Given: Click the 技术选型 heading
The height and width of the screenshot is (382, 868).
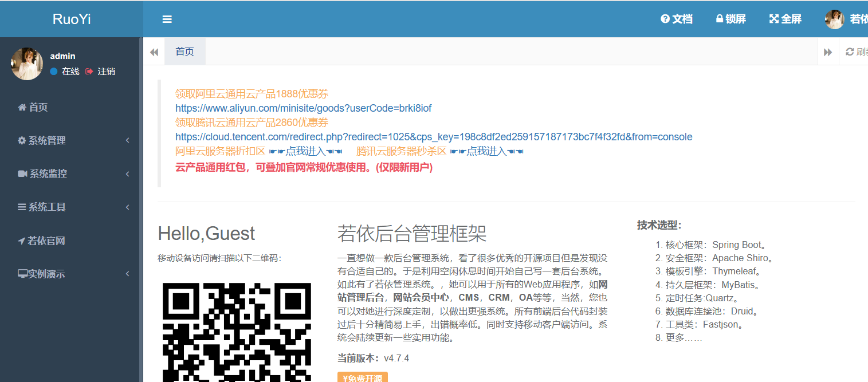Looking at the screenshot, I should (659, 225).
